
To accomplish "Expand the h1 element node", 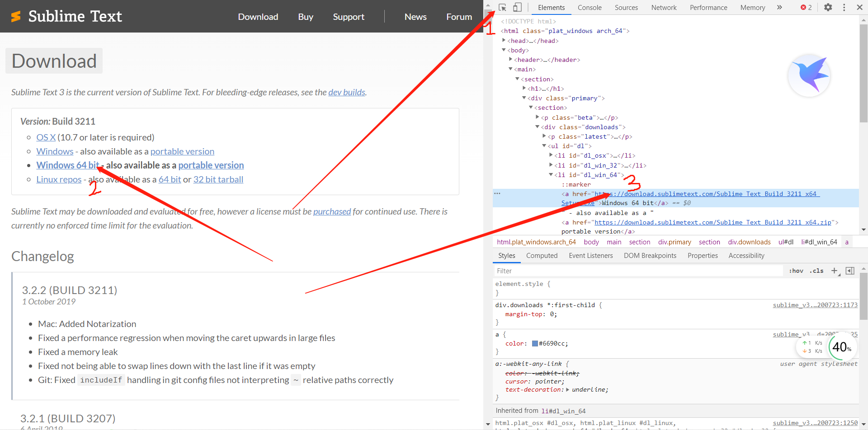I will (x=524, y=88).
